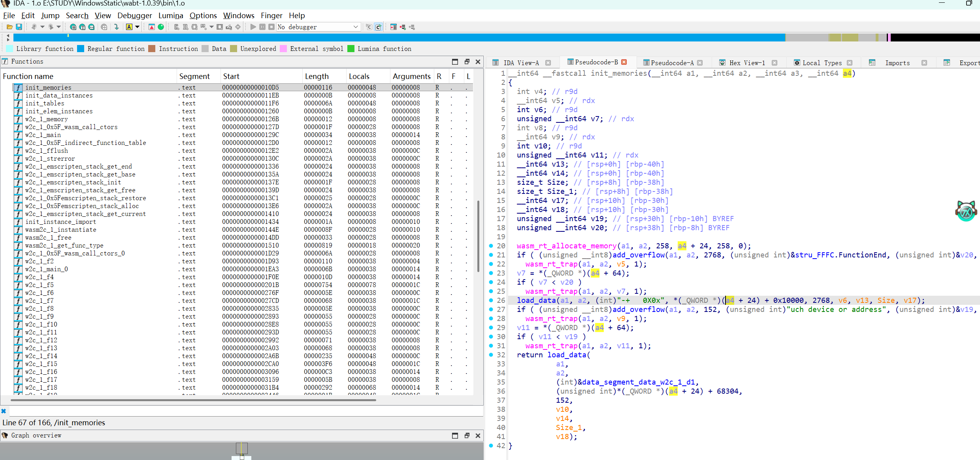980x460 pixels.
Task: Switch to the Hex View-1 tab
Action: [x=746, y=63]
